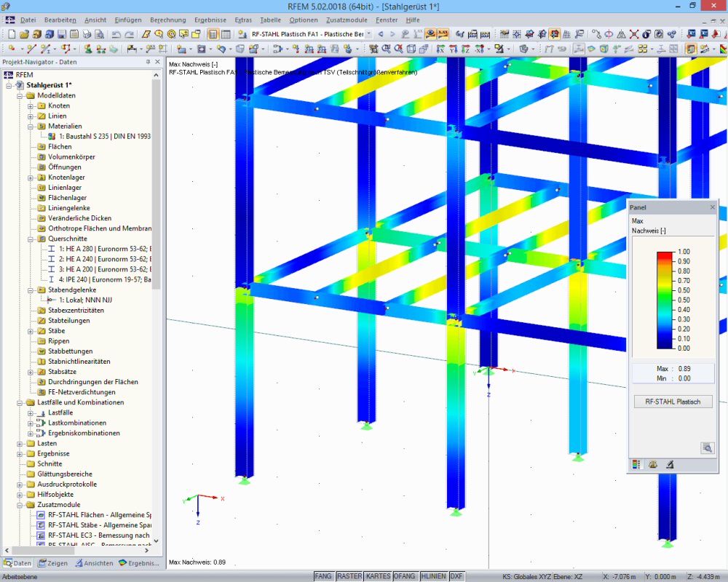Toggle HLINIEN in status bar
728x582 pixels.
click(x=434, y=576)
